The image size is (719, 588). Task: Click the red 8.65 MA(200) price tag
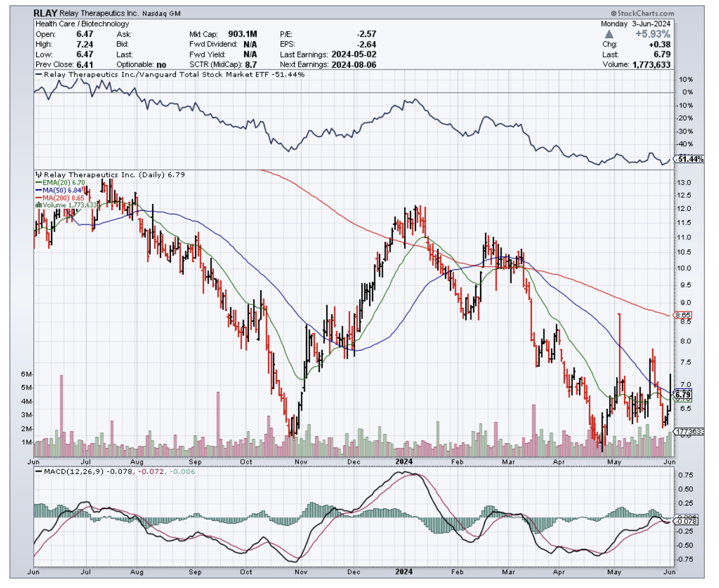pyautogui.click(x=683, y=315)
